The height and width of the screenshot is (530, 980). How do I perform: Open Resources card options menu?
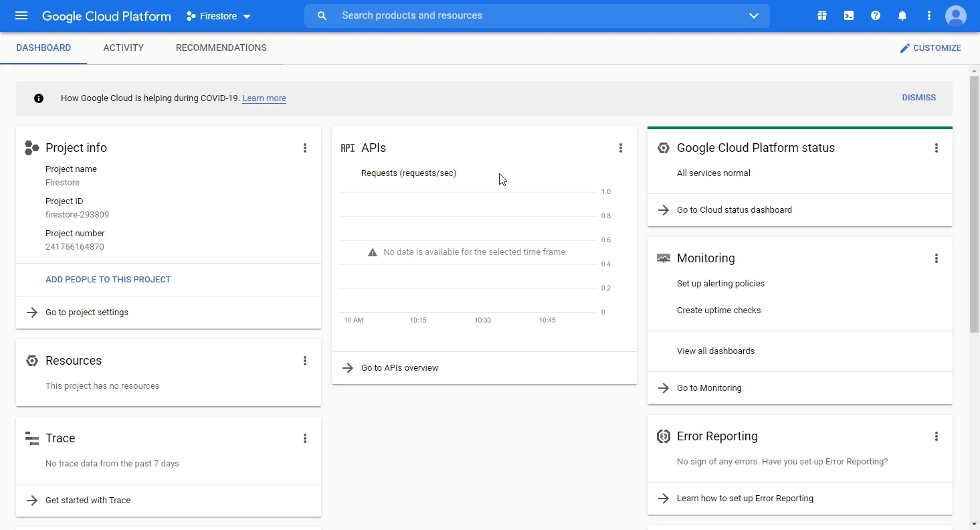pos(305,361)
